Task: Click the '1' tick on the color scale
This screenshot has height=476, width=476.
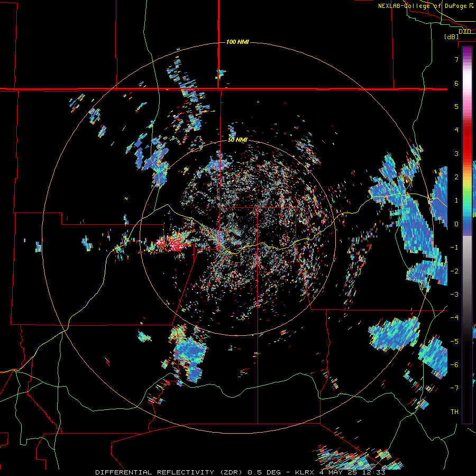Action: tap(456, 200)
